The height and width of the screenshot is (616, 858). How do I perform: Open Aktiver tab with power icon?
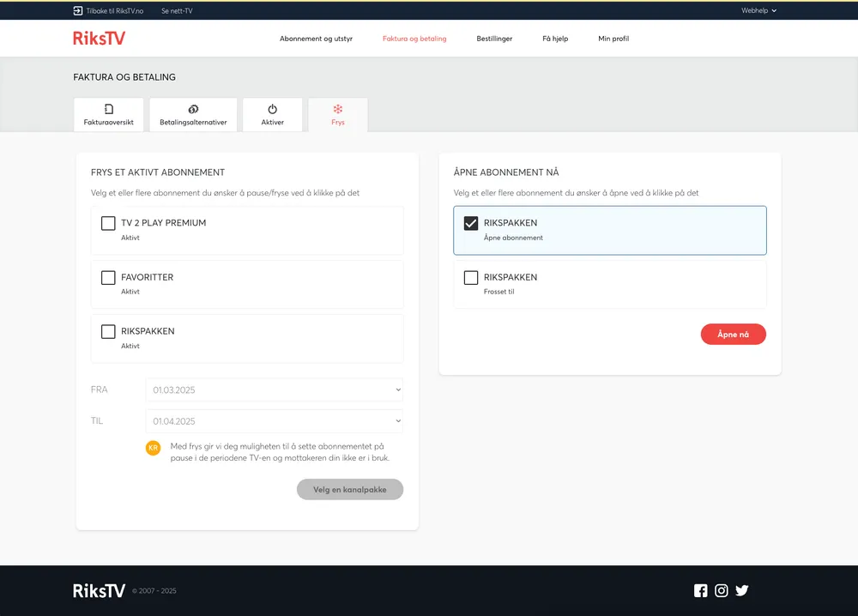(272, 115)
